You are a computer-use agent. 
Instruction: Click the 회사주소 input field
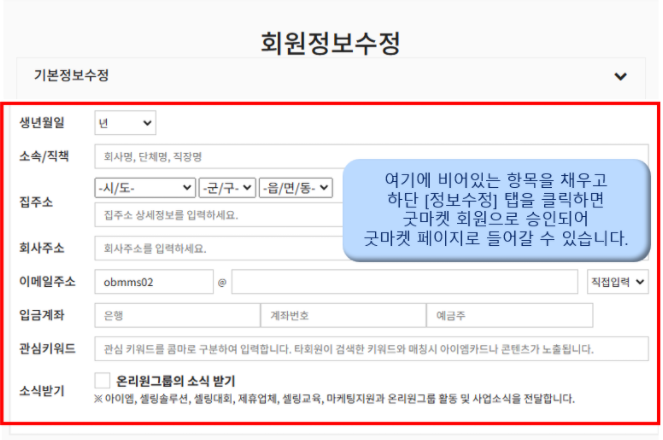tap(220, 247)
